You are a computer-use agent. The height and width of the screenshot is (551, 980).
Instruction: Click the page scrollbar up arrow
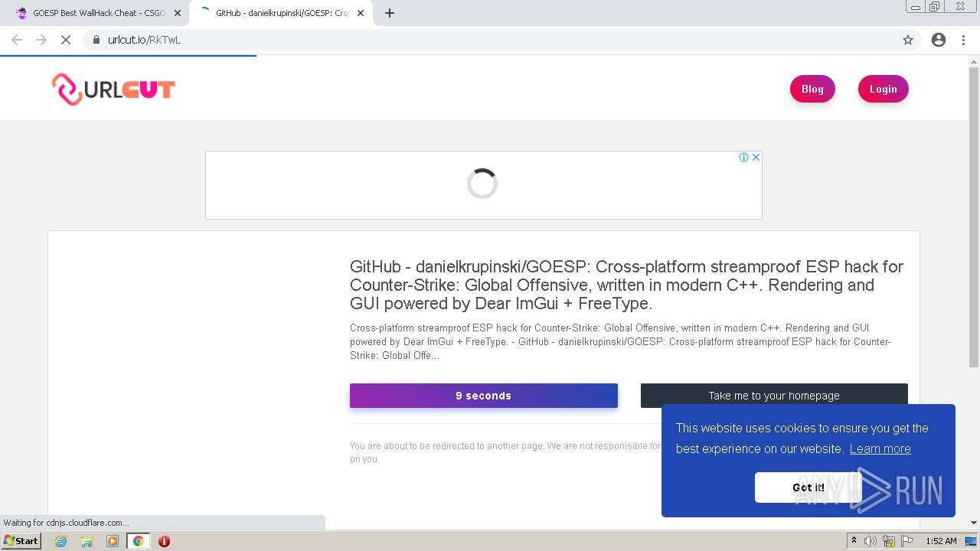(x=974, y=60)
